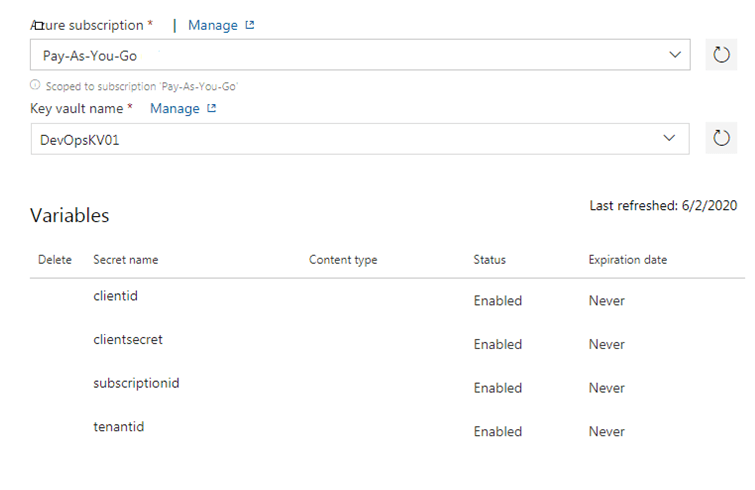Select the tenantid secret row
The height and width of the screenshot is (490, 755).
click(118, 427)
